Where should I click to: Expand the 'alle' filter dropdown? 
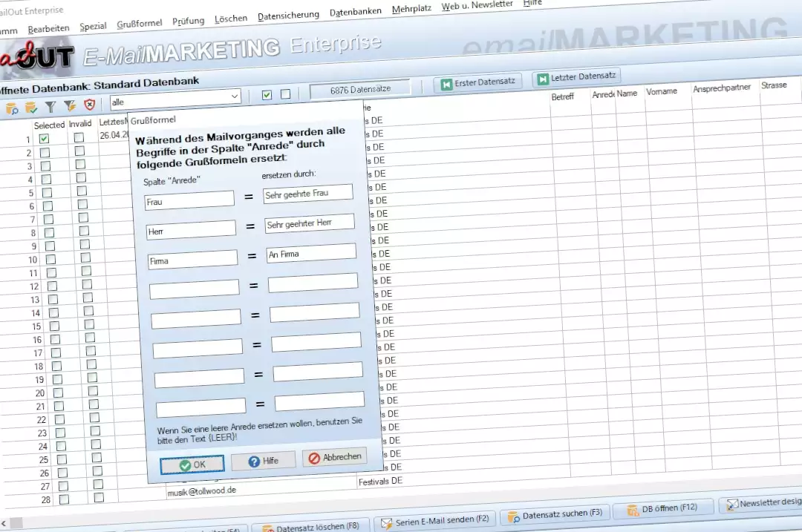(235, 96)
